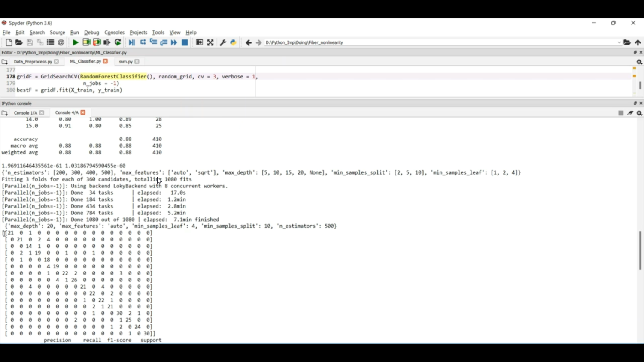
Task: Click the IPython console options gear
Action: (x=639, y=112)
